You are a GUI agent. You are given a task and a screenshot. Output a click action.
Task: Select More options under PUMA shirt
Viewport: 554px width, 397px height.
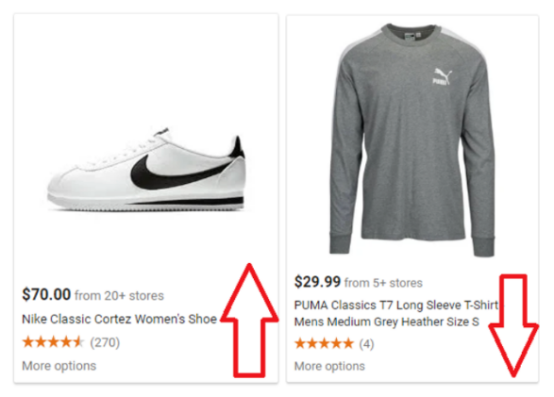point(330,366)
